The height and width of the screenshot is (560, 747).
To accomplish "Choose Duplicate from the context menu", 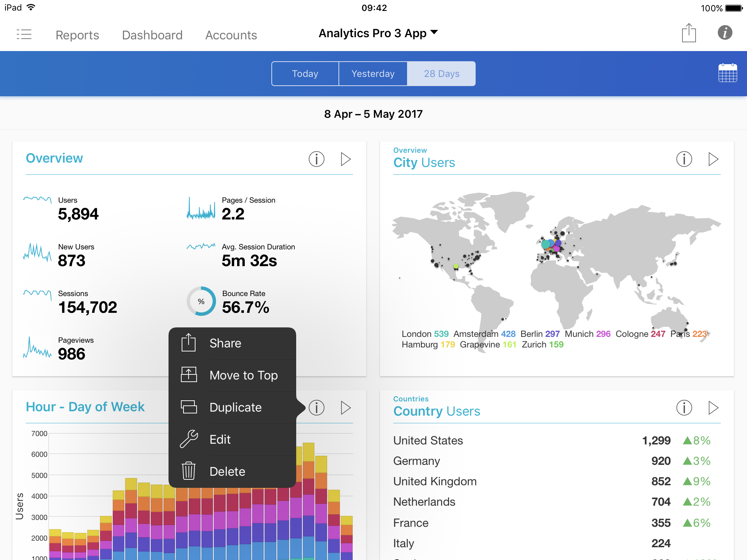I will pyautogui.click(x=235, y=407).
